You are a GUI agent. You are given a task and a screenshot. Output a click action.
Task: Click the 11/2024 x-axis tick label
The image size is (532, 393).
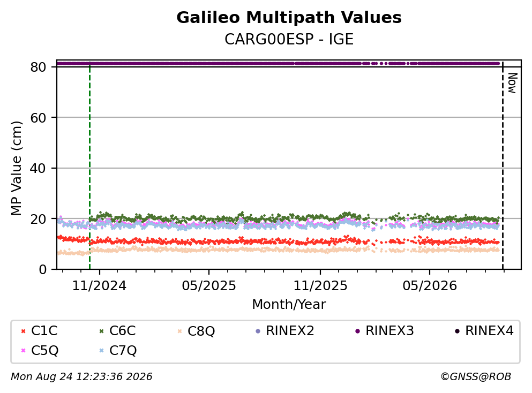click(99, 286)
